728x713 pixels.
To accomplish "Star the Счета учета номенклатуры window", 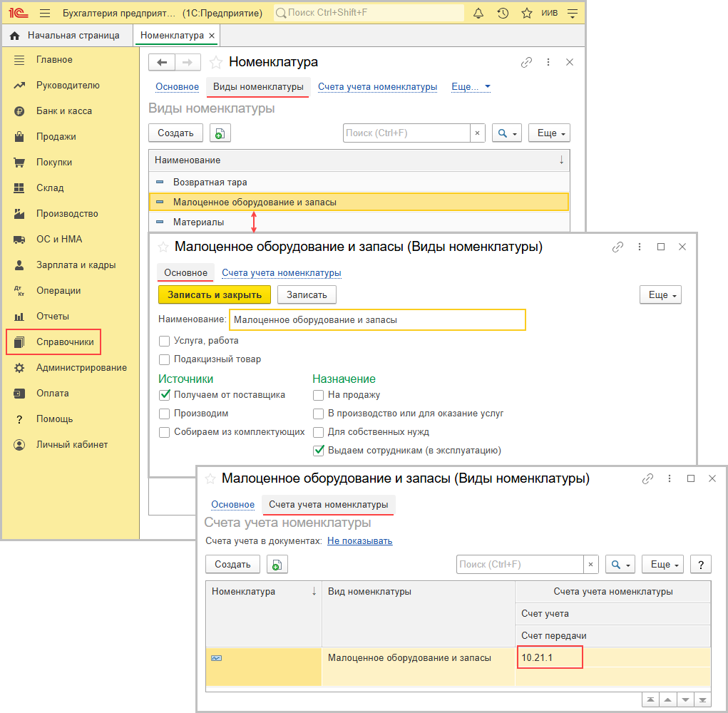I will 210,478.
